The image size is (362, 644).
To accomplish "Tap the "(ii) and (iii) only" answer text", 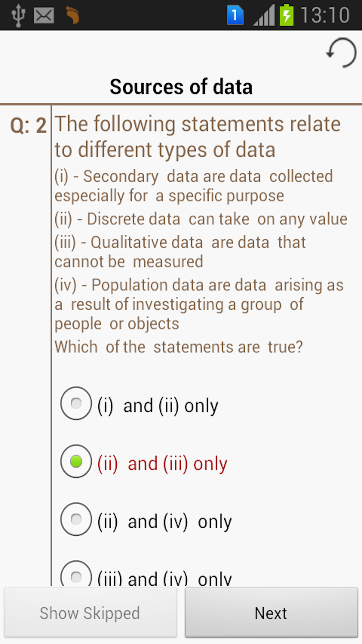I will pyautogui.click(x=162, y=464).
